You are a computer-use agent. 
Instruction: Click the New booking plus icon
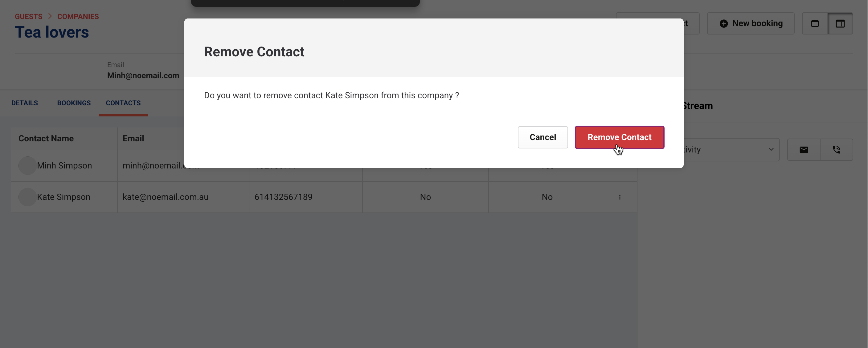pyautogui.click(x=723, y=23)
